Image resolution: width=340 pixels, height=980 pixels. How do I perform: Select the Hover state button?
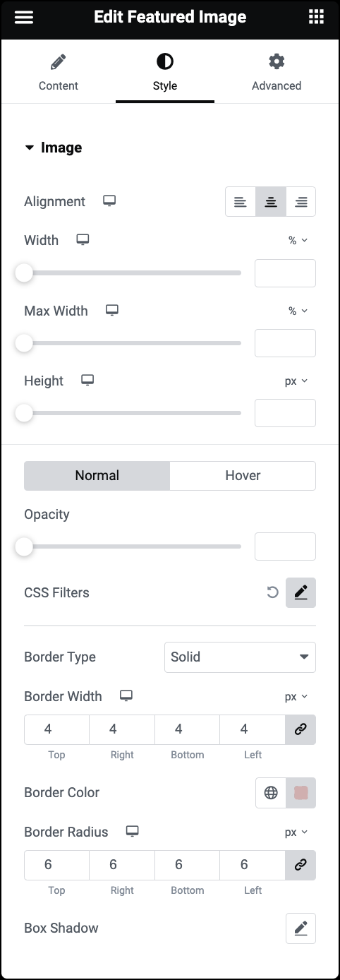243,476
